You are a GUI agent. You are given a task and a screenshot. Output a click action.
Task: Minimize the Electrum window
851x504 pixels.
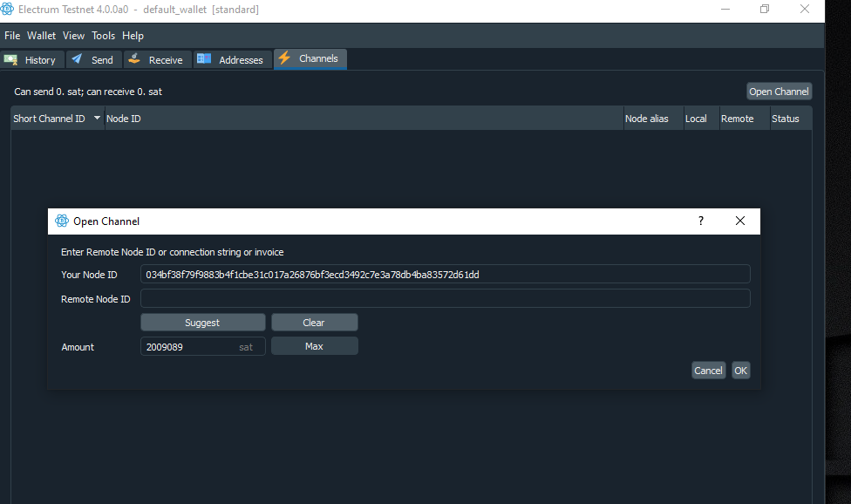pos(725,10)
